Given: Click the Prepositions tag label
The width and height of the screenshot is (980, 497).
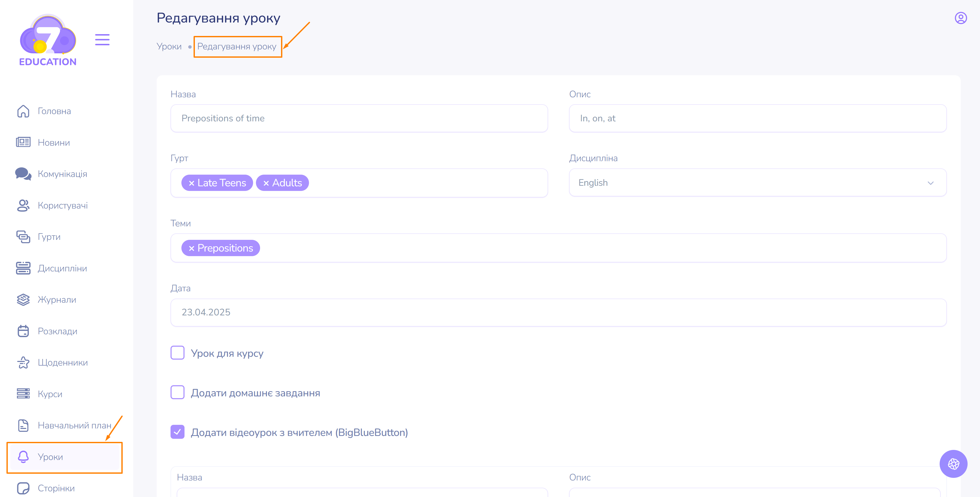Looking at the screenshot, I should coord(225,248).
